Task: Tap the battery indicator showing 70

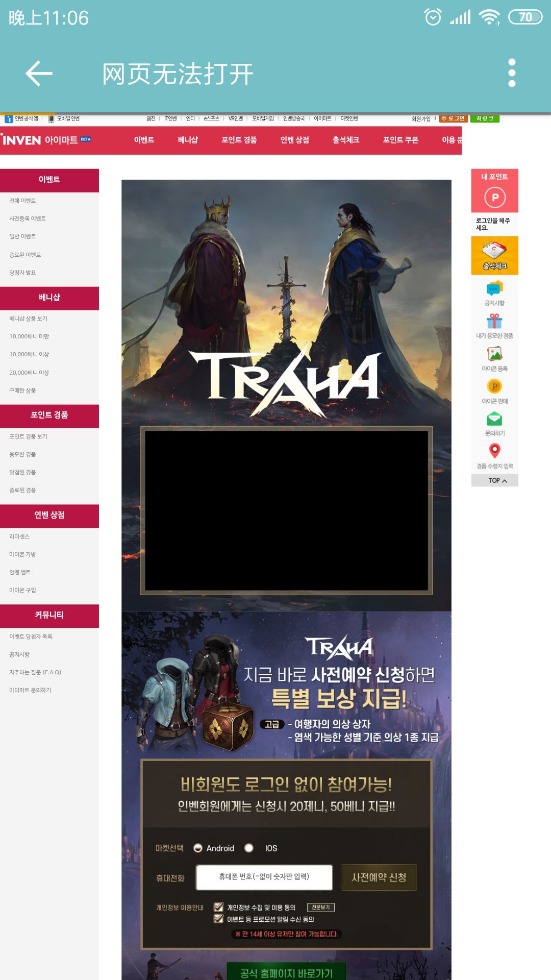Action: [525, 17]
